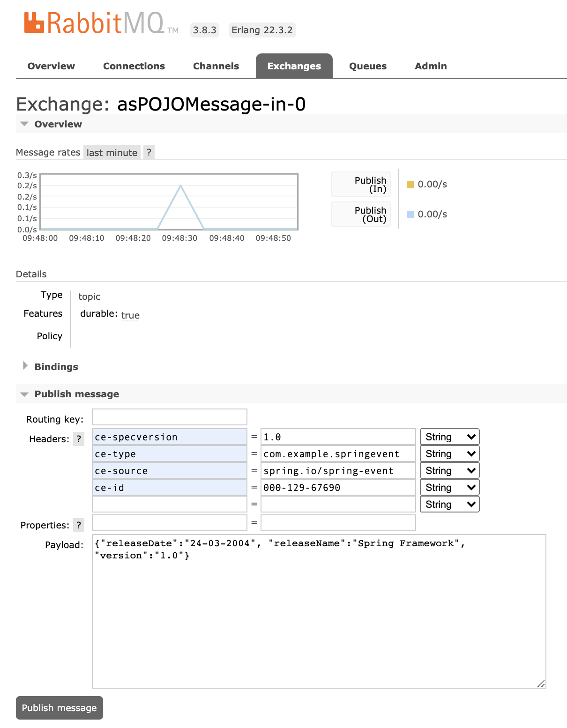Click the Publish (In) legend box
The width and height of the screenshot is (567, 728).
(x=361, y=184)
